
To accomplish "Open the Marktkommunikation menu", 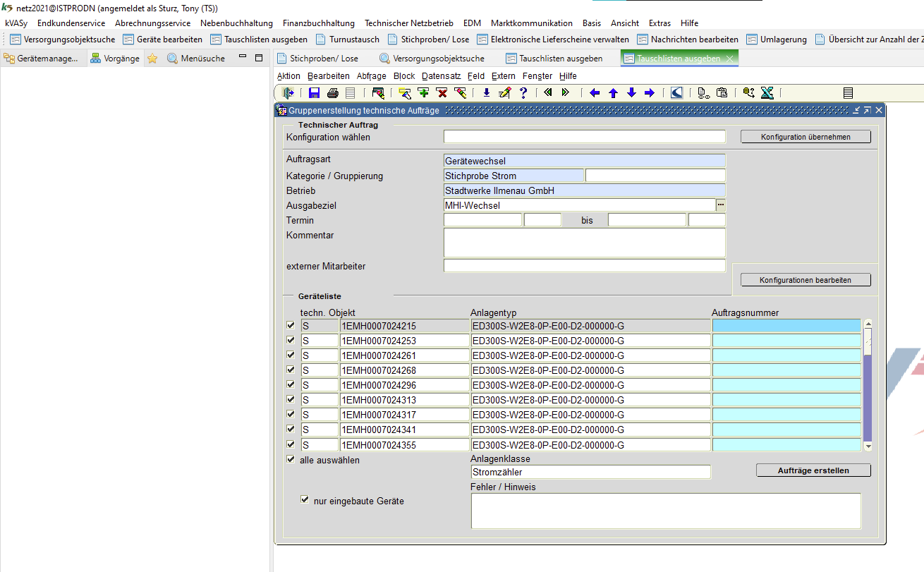I will (x=532, y=23).
